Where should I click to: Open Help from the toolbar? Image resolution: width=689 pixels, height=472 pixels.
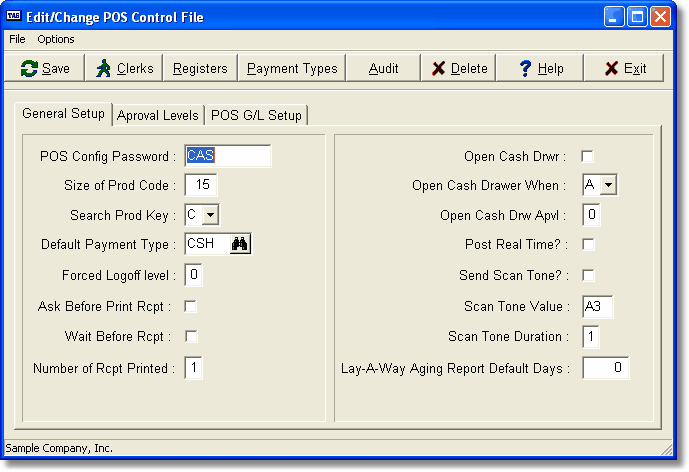coord(540,68)
